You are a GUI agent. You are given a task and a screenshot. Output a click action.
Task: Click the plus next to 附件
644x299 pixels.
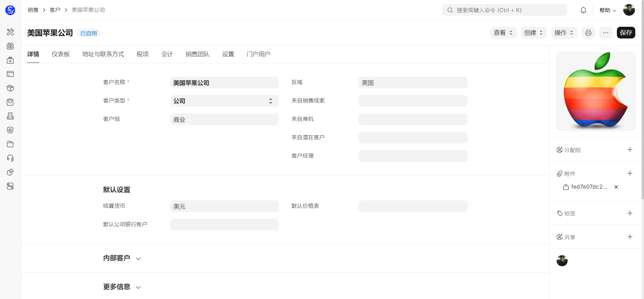tap(630, 173)
